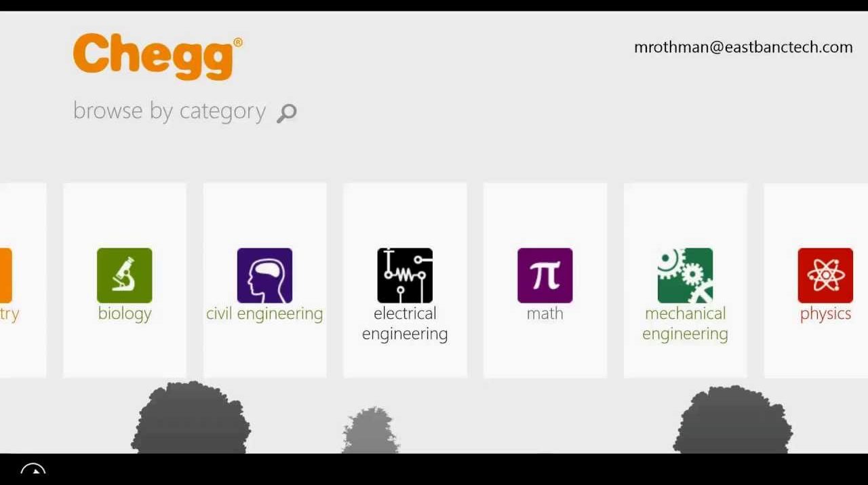Click the partially visible orange category icon
Viewport: 868px width, 485px height.
(x=5, y=275)
